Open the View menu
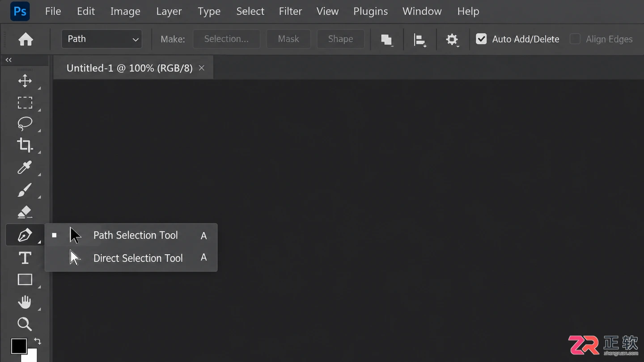The height and width of the screenshot is (362, 644). pos(328,11)
